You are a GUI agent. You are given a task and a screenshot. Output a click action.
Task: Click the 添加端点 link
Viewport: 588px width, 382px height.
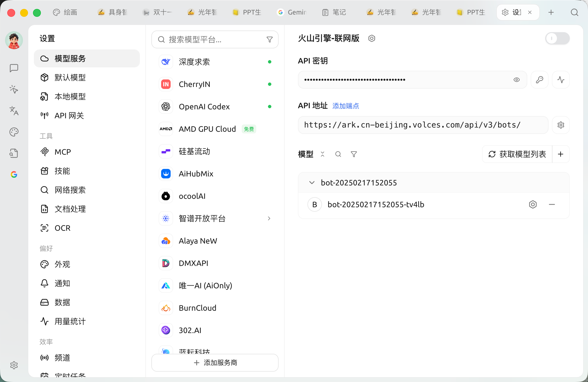click(x=345, y=106)
